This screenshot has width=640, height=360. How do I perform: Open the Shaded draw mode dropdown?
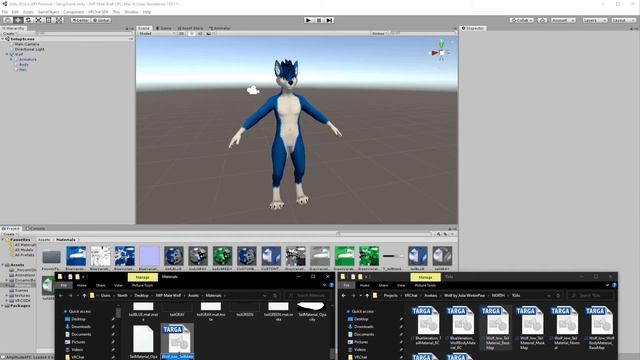[157, 33]
